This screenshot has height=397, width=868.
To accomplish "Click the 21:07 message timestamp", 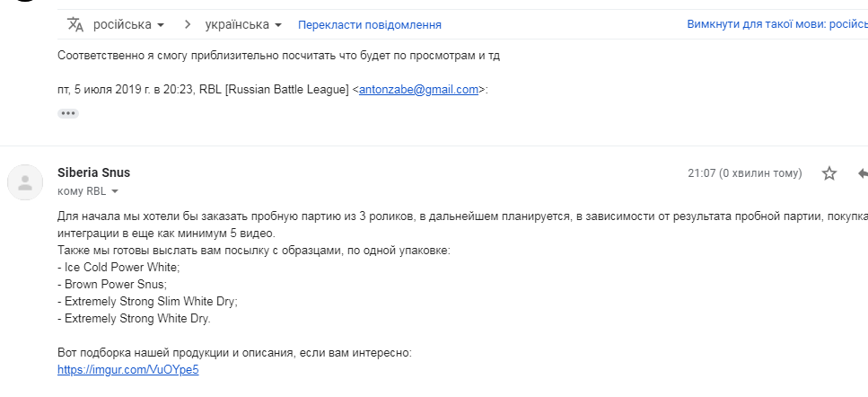I will coord(744,173).
